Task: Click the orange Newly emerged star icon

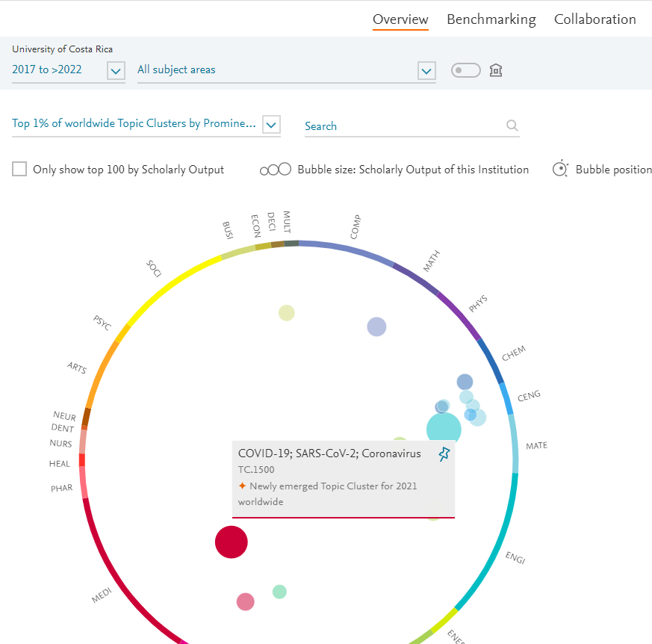Action: click(x=243, y=486)
